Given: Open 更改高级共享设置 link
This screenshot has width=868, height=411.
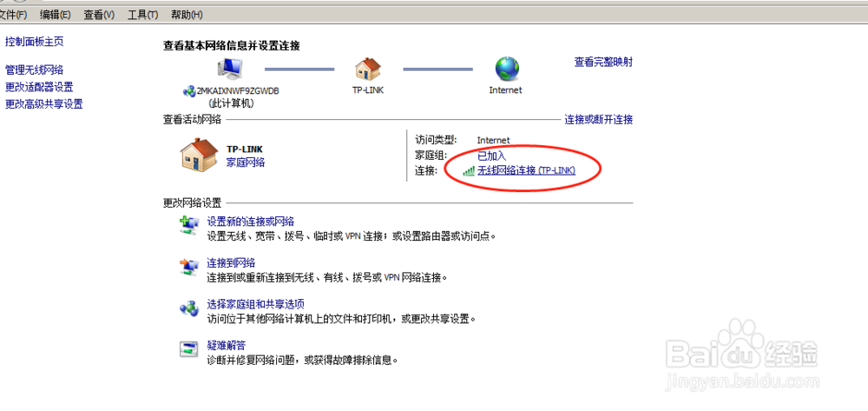Looking at the screenshot, I should pos(43,104).
